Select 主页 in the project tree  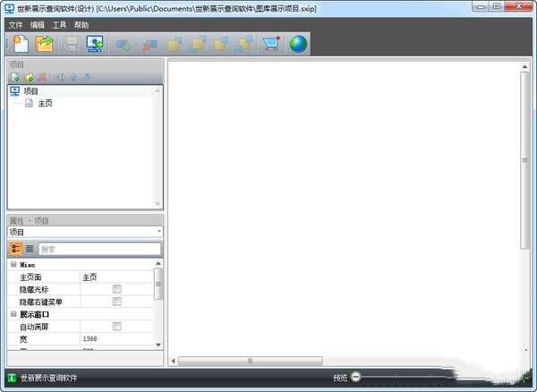[x=45, y=104]
